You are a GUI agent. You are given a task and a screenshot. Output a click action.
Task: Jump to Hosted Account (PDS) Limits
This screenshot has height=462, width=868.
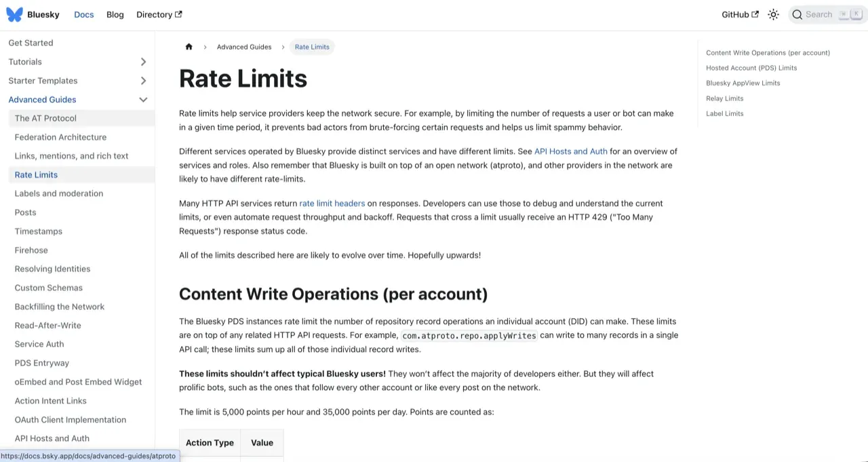pyautogui.click(x=751, y=68)
